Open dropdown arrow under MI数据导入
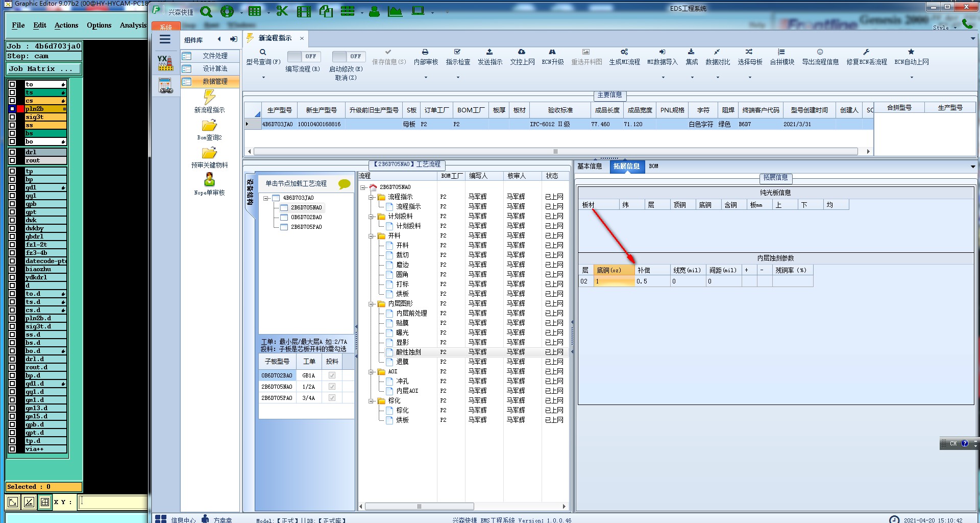Screen dimensions: 980x523 tap(663, 78)
